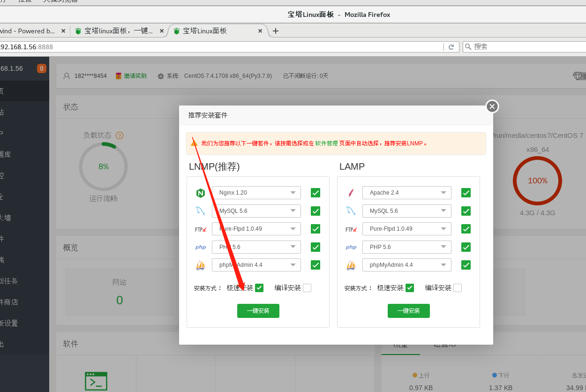This screenshot has width=586, height=392.
Task: Enable 编译安装 checkbox in LAMP
Action: tap(458, 288)
